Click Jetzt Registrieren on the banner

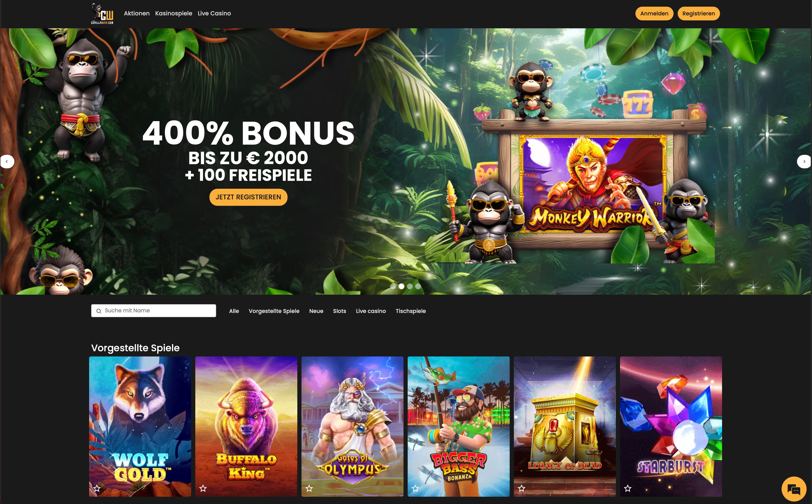[x=248, y=197]
